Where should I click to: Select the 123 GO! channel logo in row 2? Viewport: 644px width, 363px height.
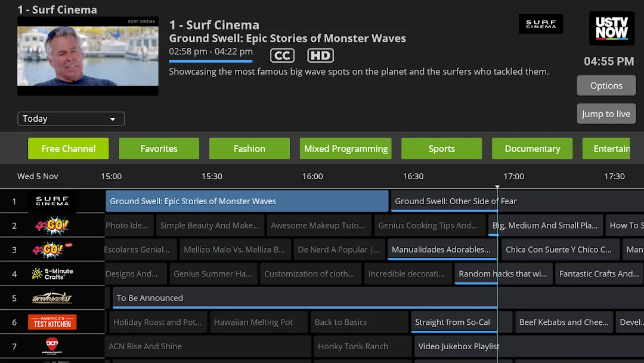click(x=52, y=225)
